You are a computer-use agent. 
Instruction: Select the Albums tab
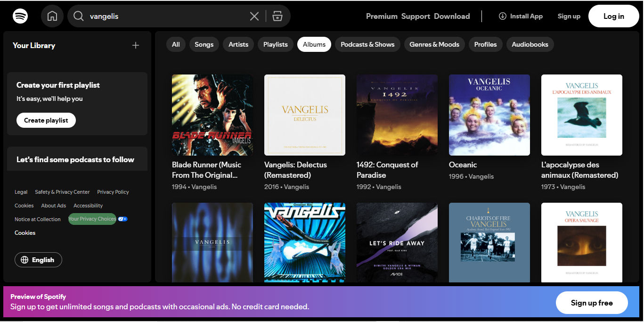[314, 44]
